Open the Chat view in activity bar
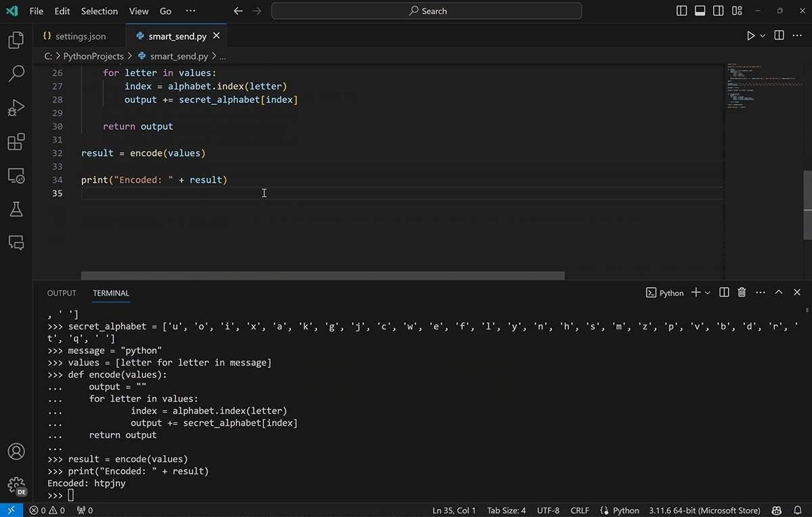Screen dimensions: 812x517 [x=16, y=242]
